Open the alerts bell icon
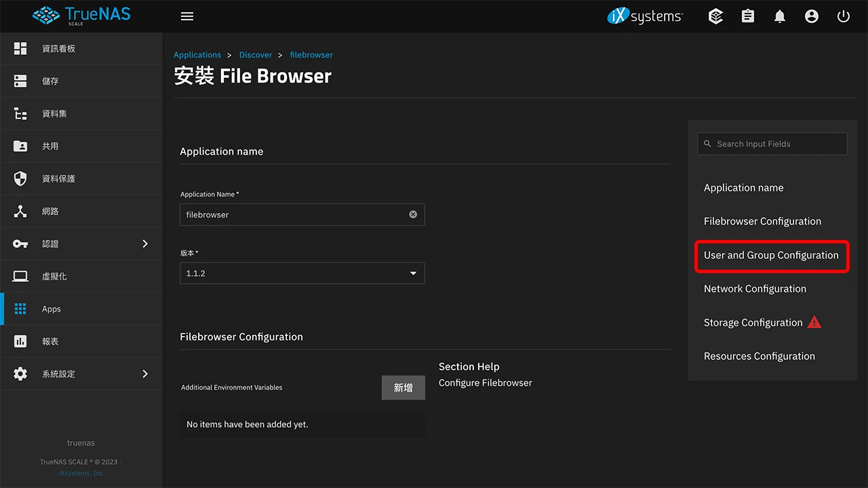Screen dimensions: 868x488 (780, 16)
